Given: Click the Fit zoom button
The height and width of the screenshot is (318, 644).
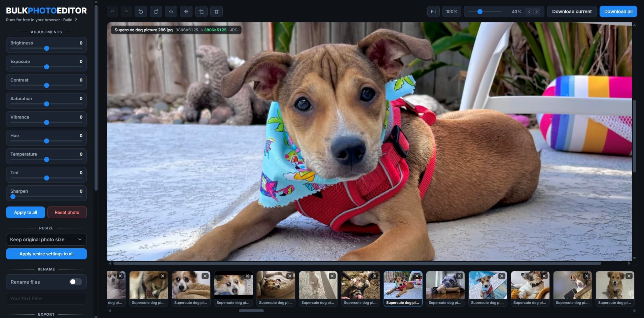Looking at the screenshot, I should point(433,11).
